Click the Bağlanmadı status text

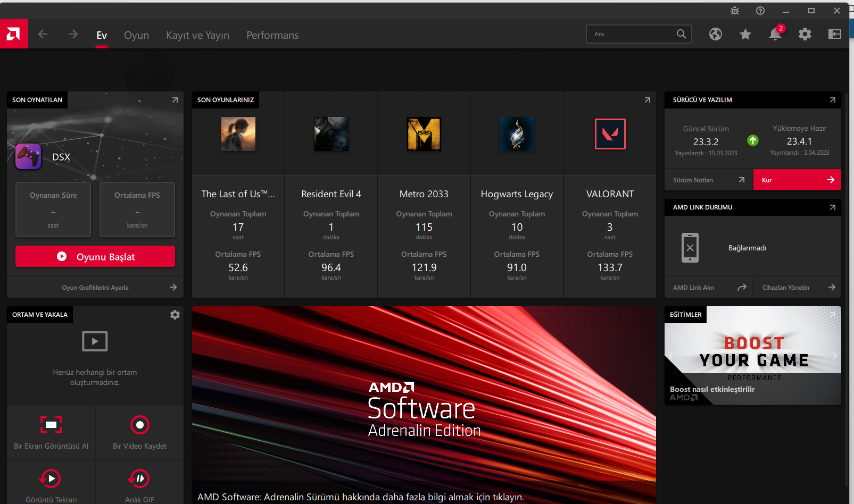747,248
